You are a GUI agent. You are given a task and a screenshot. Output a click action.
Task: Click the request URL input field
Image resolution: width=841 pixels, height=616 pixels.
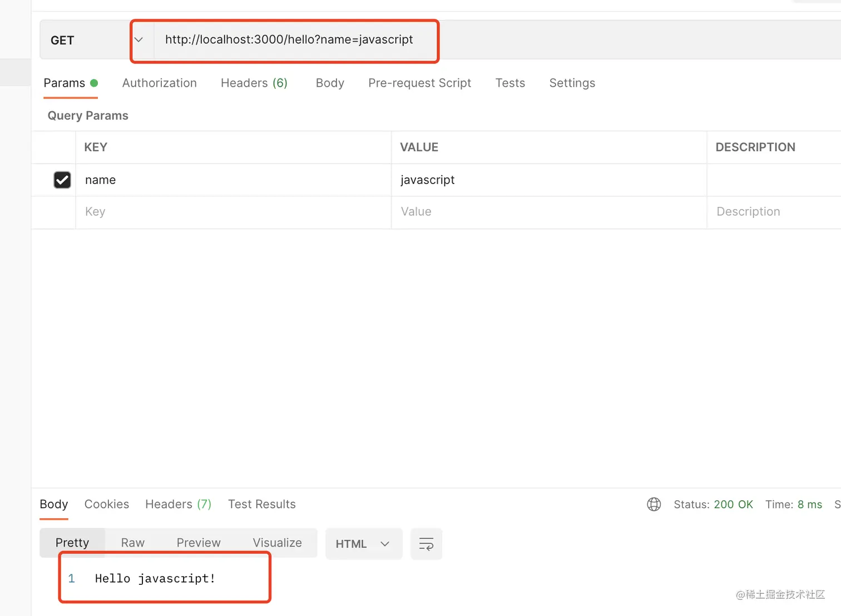pos(289,40)
